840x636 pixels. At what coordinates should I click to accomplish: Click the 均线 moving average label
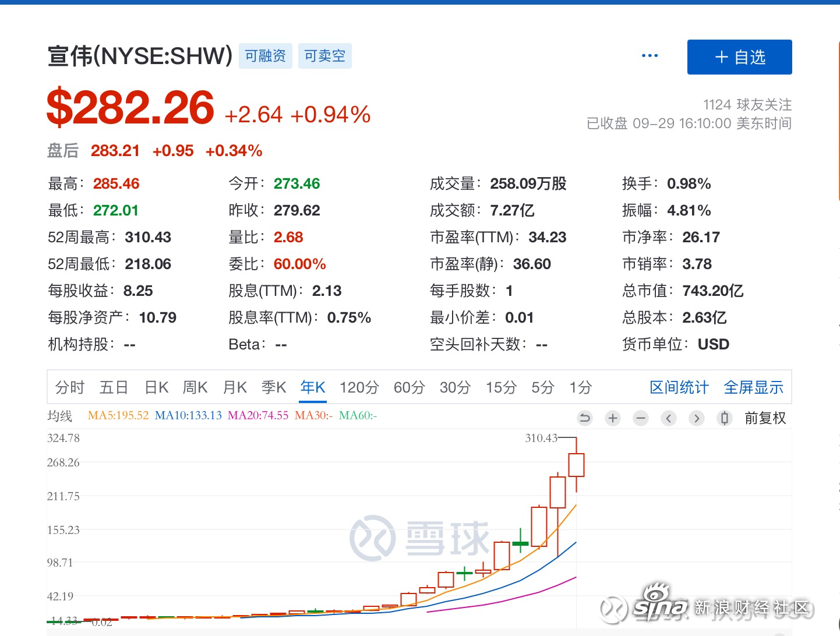point(60,416)
